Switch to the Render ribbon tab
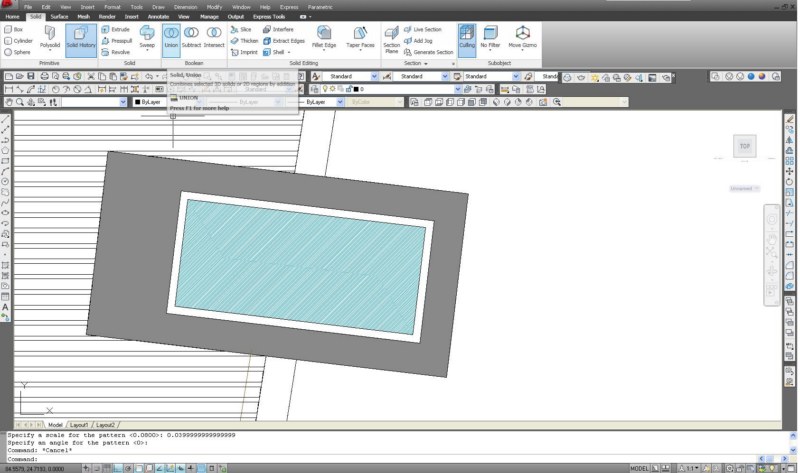Screen dimensions: 800x473 107,17
